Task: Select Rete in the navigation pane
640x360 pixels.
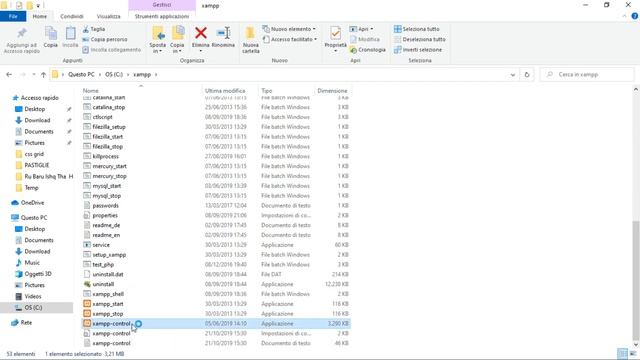Action: (26, 322)
